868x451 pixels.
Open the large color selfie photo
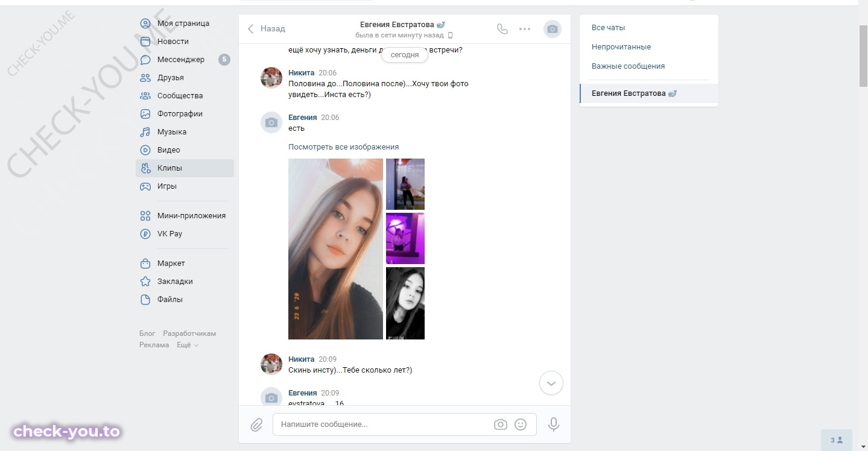(335, 249)
